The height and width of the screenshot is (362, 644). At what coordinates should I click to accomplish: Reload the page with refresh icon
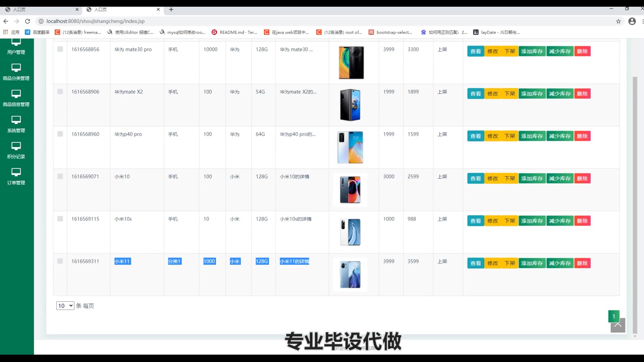click(x=28, y=21)
